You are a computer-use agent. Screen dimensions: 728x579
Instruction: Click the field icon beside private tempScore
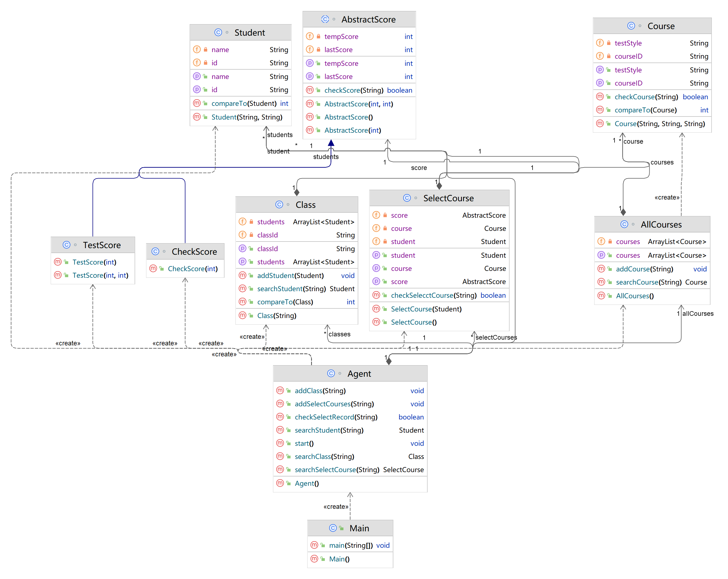coord(310,36)
